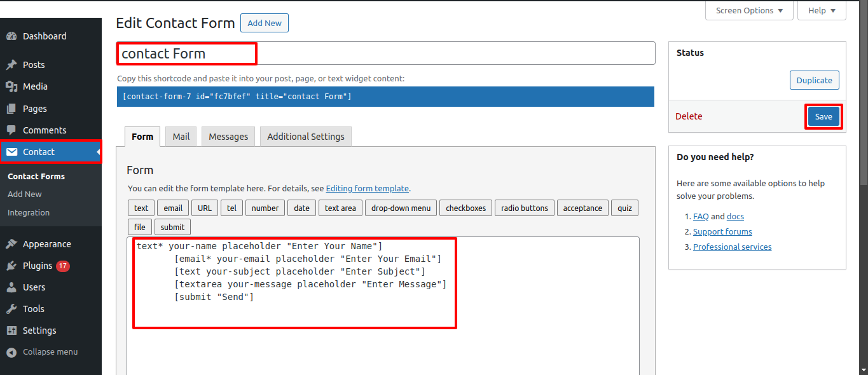Click the Dashboard gauge icon
The width and height of the screenshot is (868, 375).
tap(11, 36)
